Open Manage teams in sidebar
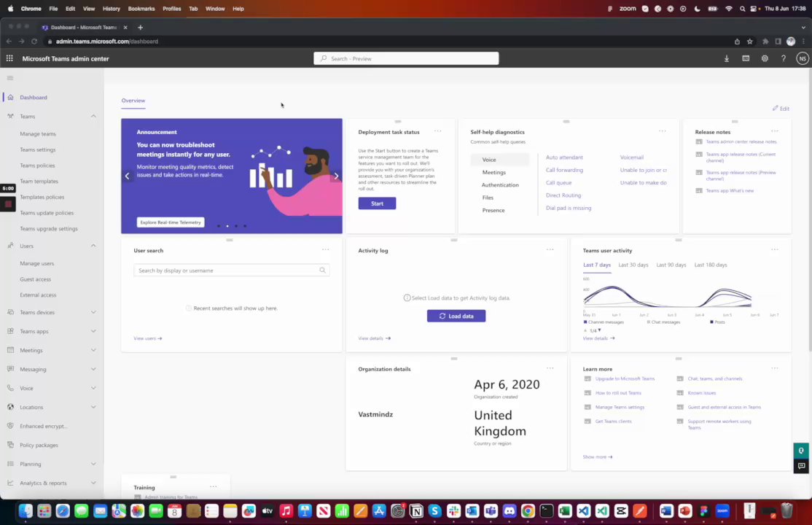The width and height of the screenshot is (812, 525). pos(38,133)
